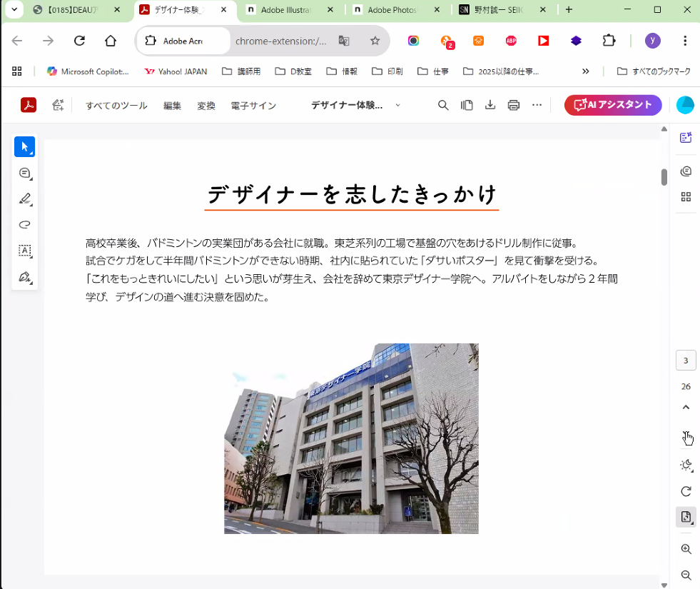Download the PDF file
The height and width of the screenshot is (589, 700).
490,106
